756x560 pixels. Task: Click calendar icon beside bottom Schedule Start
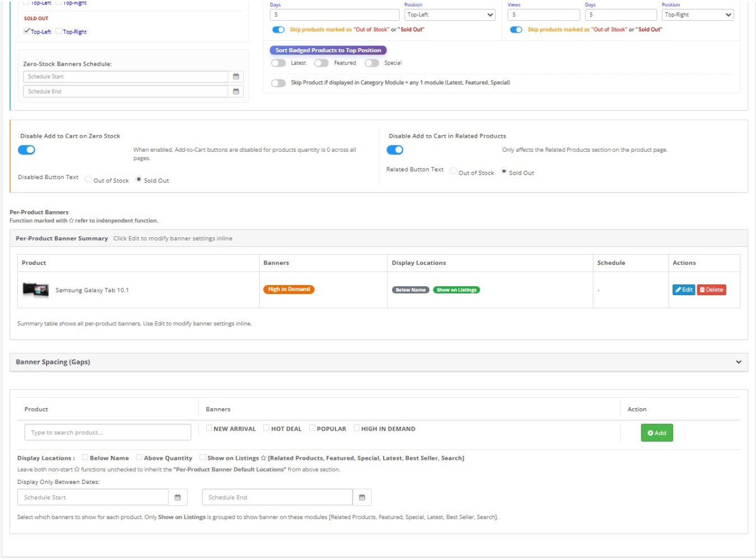coord(178,497)
